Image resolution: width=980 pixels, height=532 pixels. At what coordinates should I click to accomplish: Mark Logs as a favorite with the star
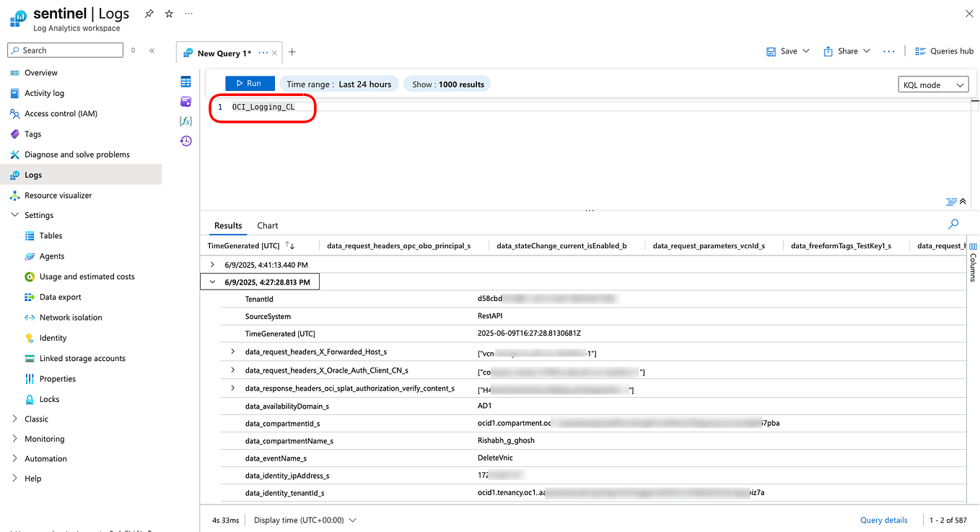168,13
